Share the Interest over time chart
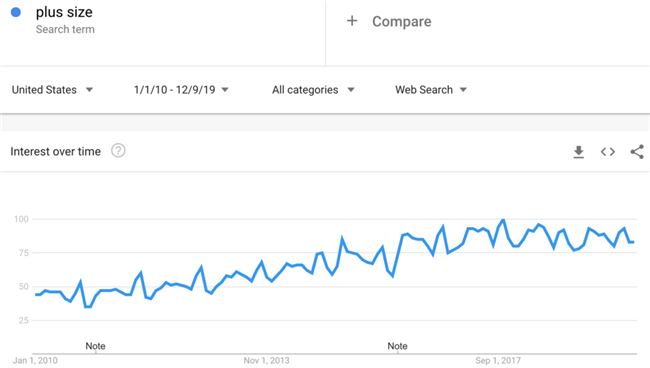 [637, 152]
